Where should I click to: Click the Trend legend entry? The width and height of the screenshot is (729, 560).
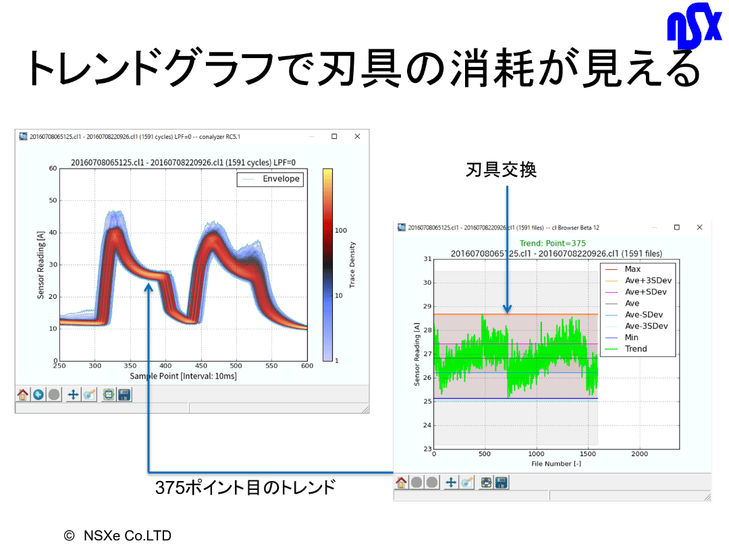pos(626,349)
